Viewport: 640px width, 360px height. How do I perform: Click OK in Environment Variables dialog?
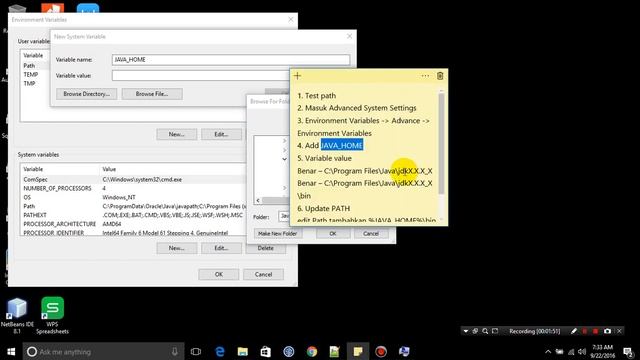[219, 274]
